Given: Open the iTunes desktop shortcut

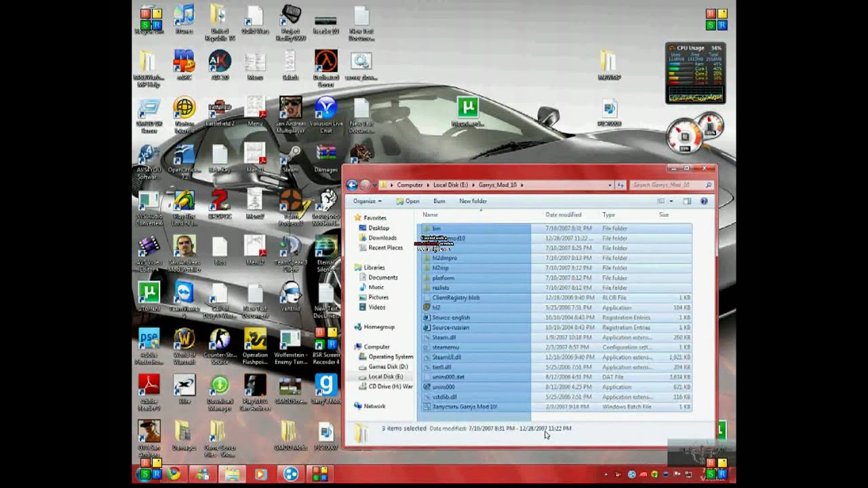Looking at the screenshot, I should 184,18.
